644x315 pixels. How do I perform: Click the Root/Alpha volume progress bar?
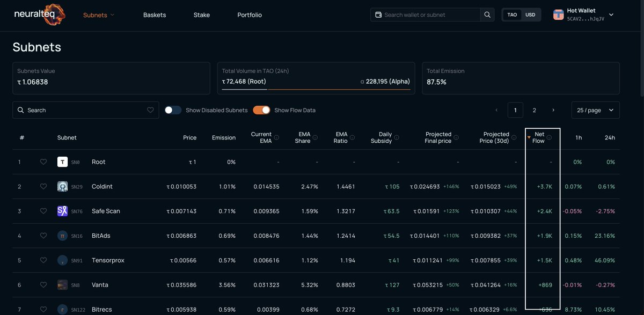pos(316,90)
